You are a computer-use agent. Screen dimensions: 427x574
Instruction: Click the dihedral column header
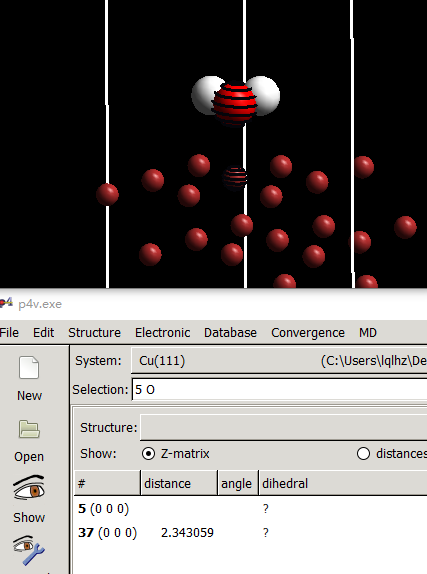[343, 483]
